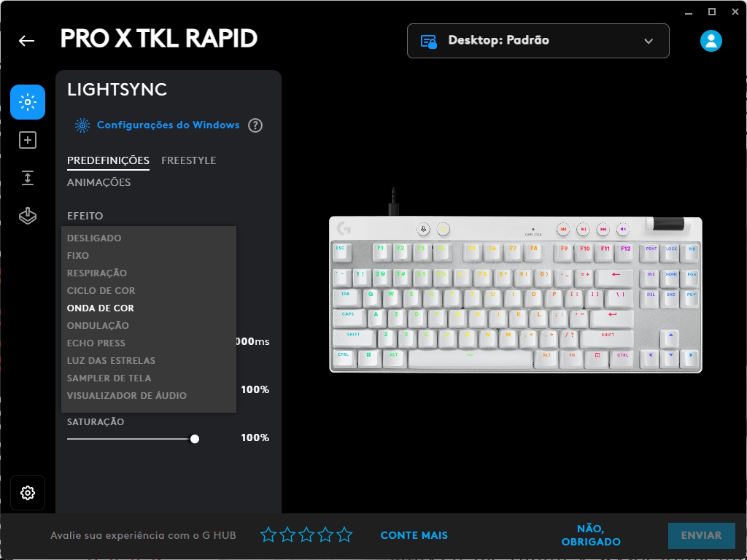Switch to the ANIMAÇÕES tab

[x=98, y=182]
